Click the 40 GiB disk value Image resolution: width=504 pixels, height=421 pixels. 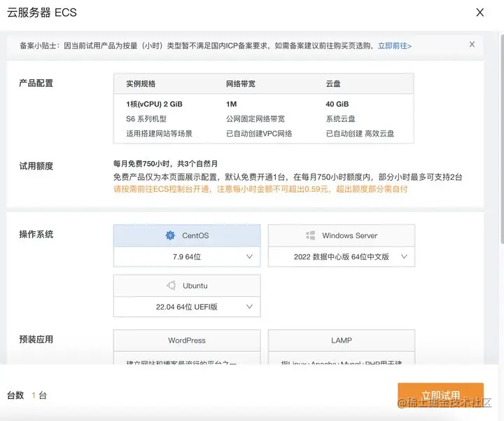pos(337,104)
